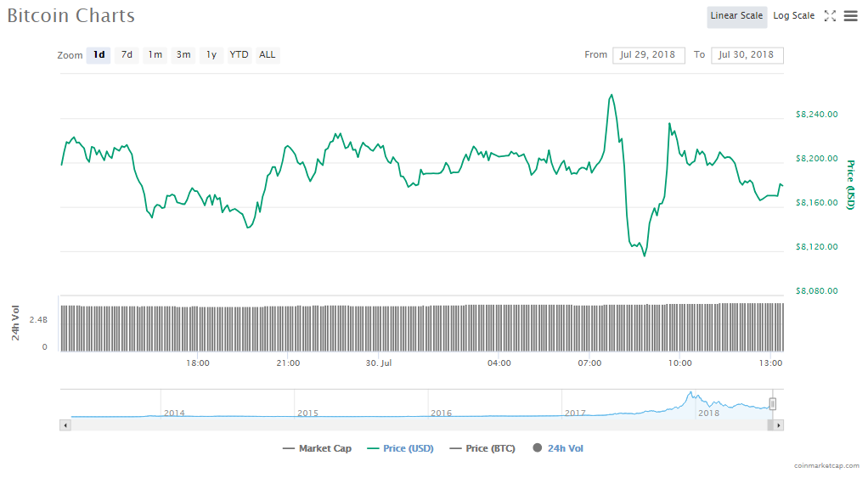Show ALL time range
The height and width of the screenshot is (478, 868).
point(267,55)
